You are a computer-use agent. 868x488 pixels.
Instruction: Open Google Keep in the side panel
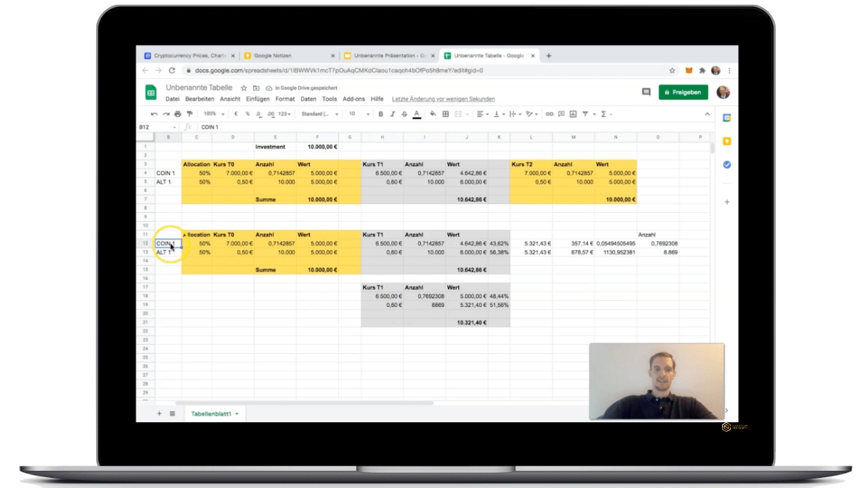(x=726, y=141)
